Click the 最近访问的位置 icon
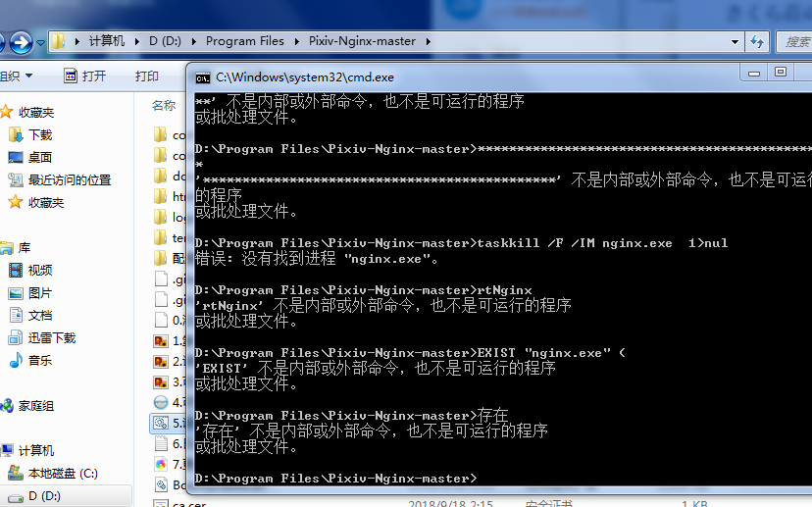Viewport: 812px width, 507px height. [x=16, y=180]
